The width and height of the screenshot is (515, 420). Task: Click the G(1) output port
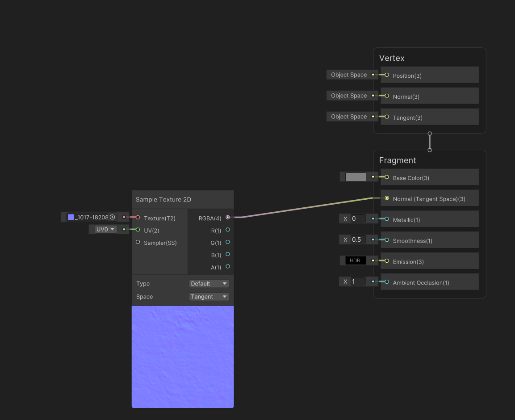click(227, 243)
